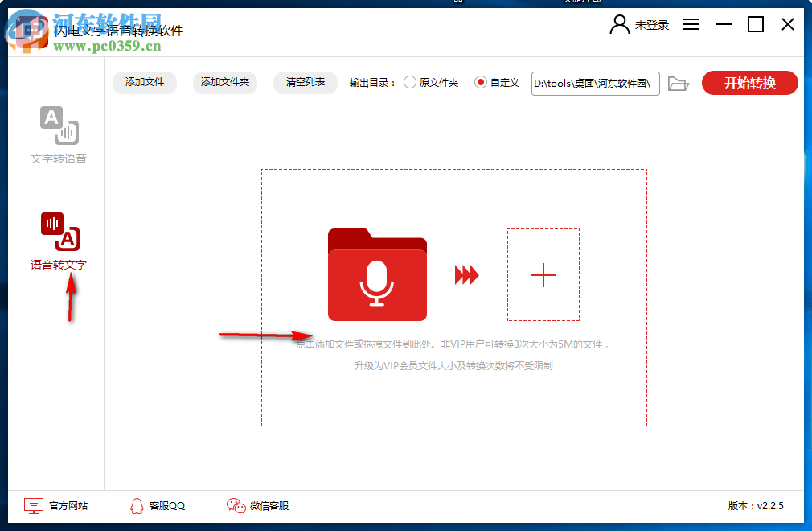This screenshot has width=812, height=531.
Task: Click the 官方网站 monitor icon
Action: coord(33,505)
